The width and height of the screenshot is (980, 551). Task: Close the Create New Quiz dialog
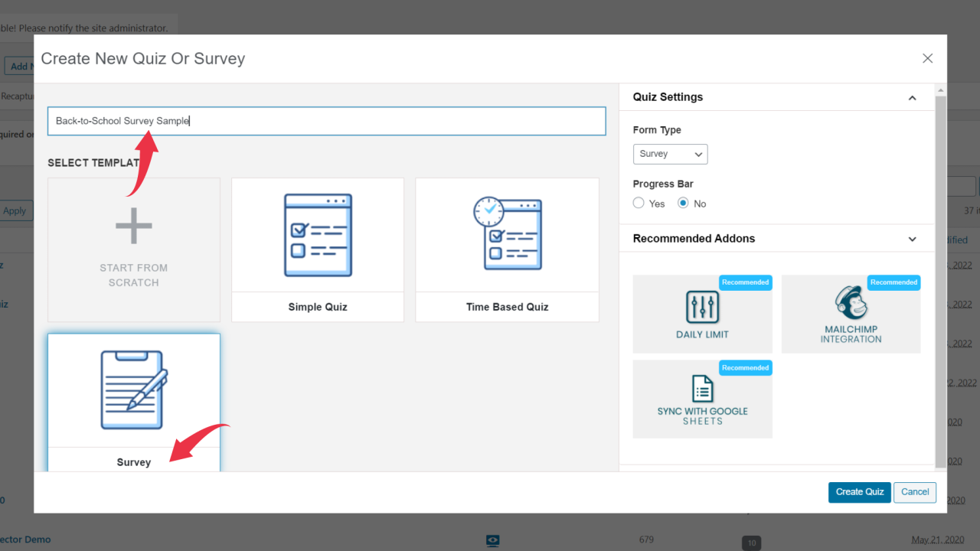pyautogui.click(x=927, y=58)
